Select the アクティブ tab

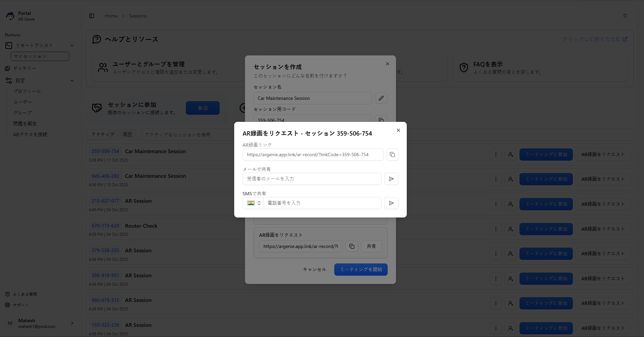(103, 135)
